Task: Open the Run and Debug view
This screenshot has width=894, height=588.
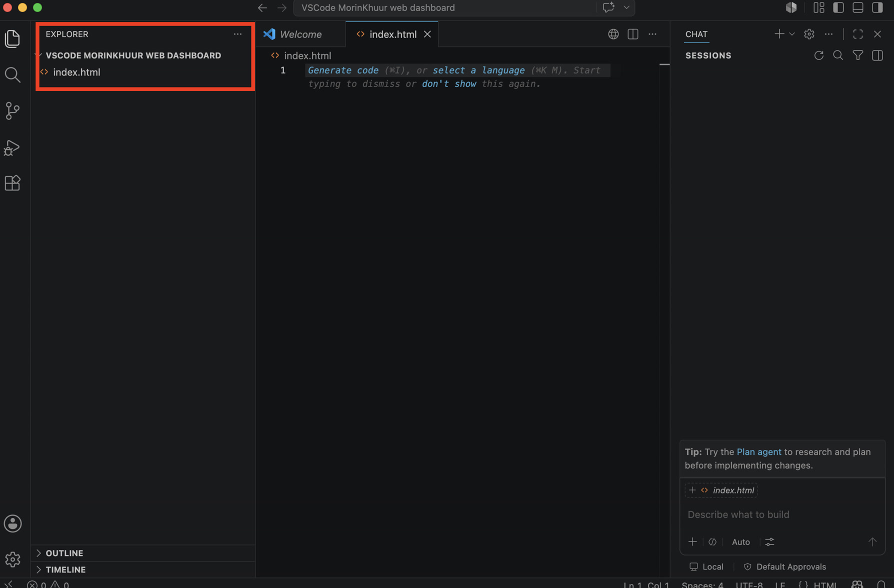Action: tap(12, 147)
